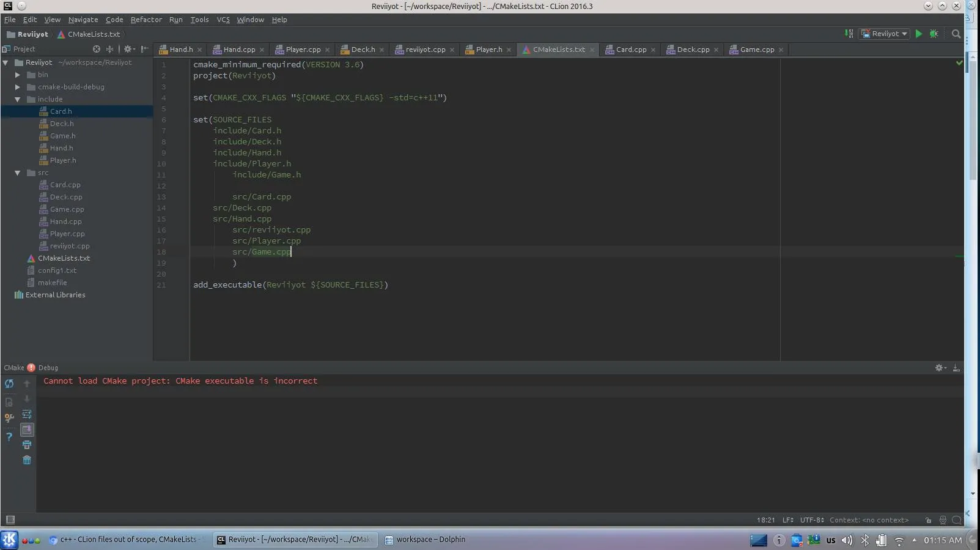This screenshot has width=980, height=550.
Task: Reload the CMake project
Action: click(x=9, y=384)
